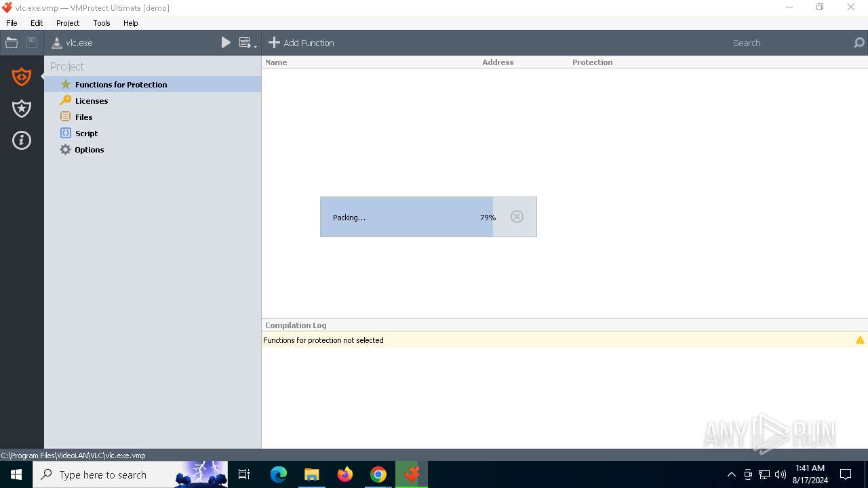Open the Options tree item

[153, 150]
